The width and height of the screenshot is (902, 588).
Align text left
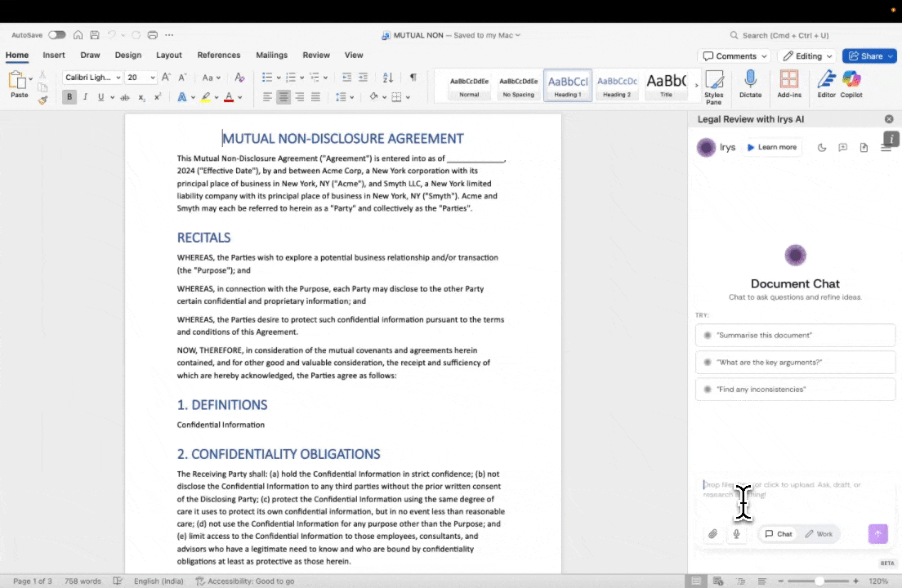(x=267, y=97)
